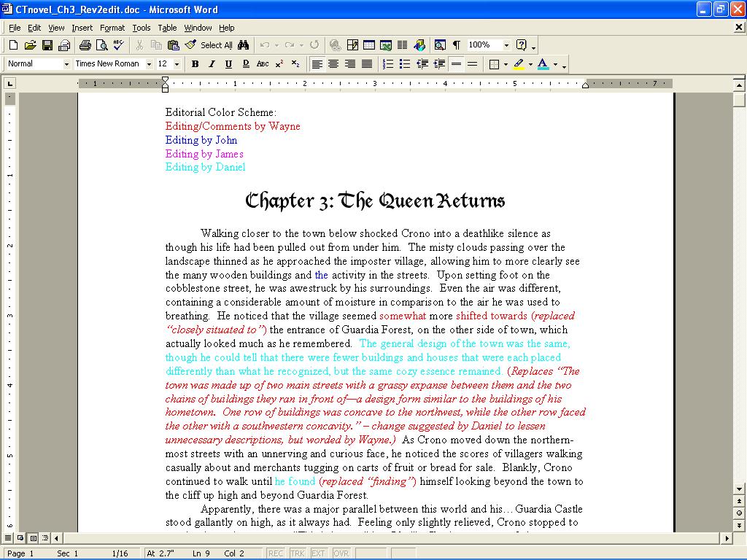Click the vertical scrollbar down arrow
This screenshot has width=747, height=560.
pyautogui.click(x=739, y=489)
